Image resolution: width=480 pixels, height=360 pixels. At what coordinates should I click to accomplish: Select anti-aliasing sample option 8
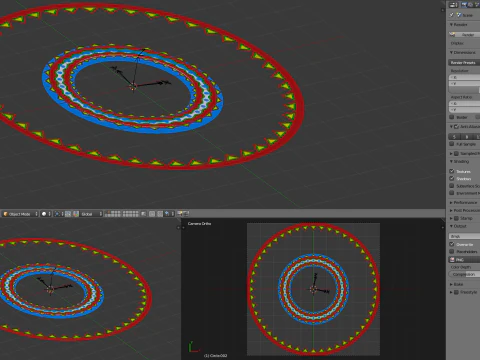click(x=466, y=137)
